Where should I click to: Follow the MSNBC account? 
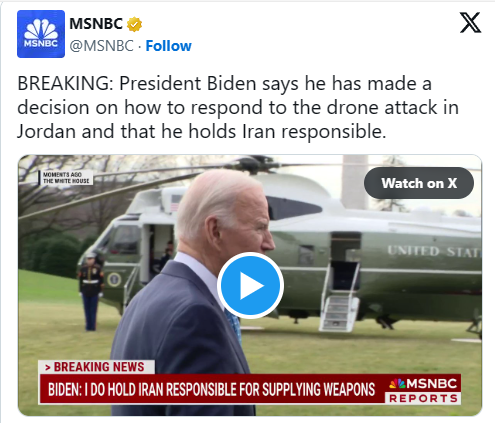tap(169, 46)
